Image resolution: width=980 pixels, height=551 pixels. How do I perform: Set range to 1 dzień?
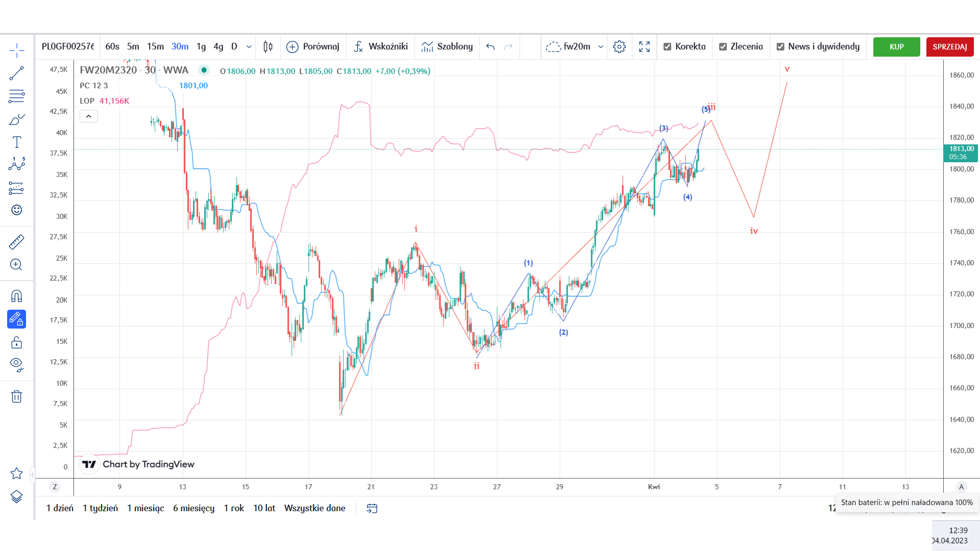[60, 508]
